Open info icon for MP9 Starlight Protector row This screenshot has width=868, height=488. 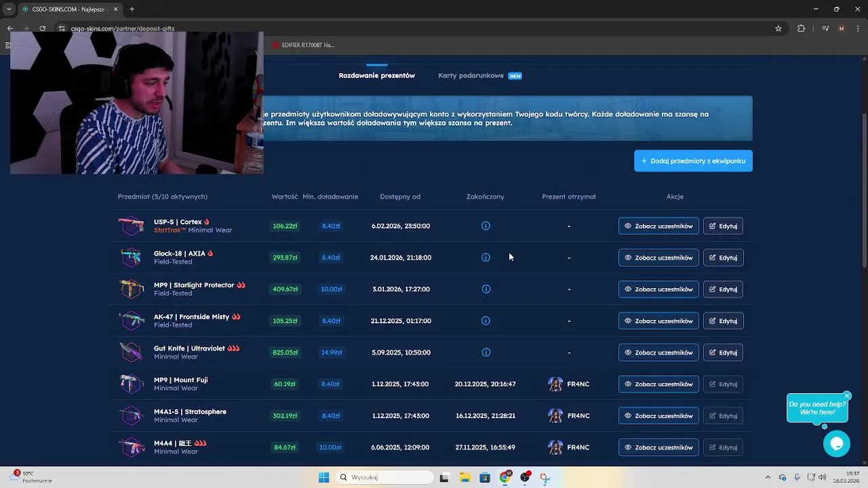[x=486, y=289]
